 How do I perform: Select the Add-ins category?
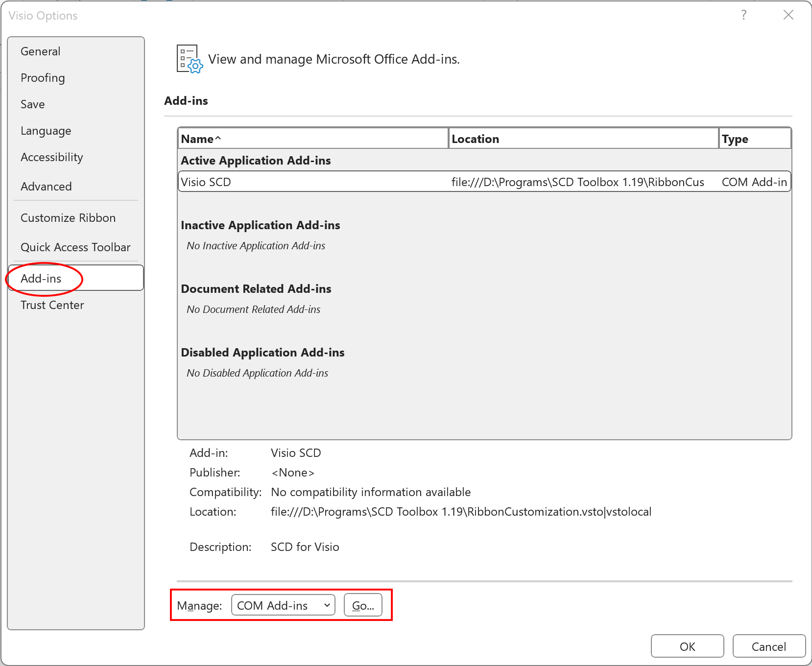[76, 278]
